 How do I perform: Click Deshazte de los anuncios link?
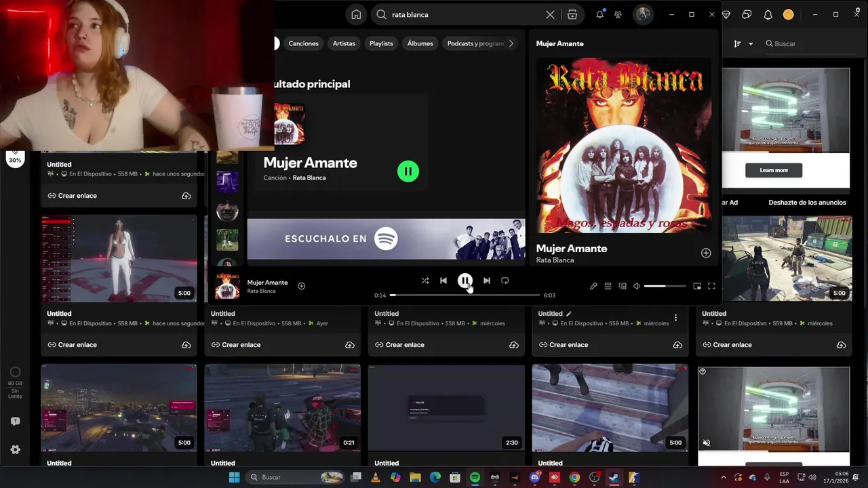(x=807, y=203)
